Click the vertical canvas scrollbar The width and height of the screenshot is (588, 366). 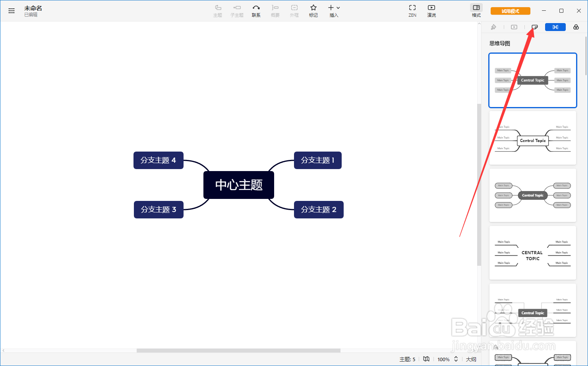tap(479, 185)
